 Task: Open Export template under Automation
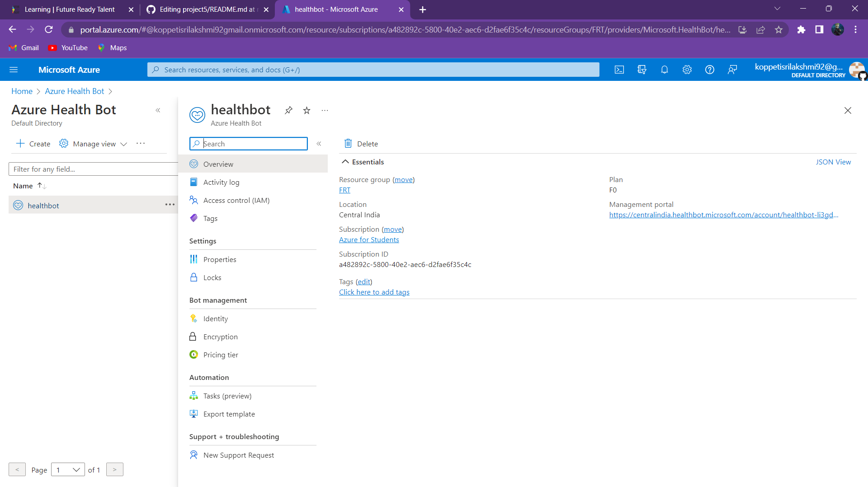(x=229, y=414)
